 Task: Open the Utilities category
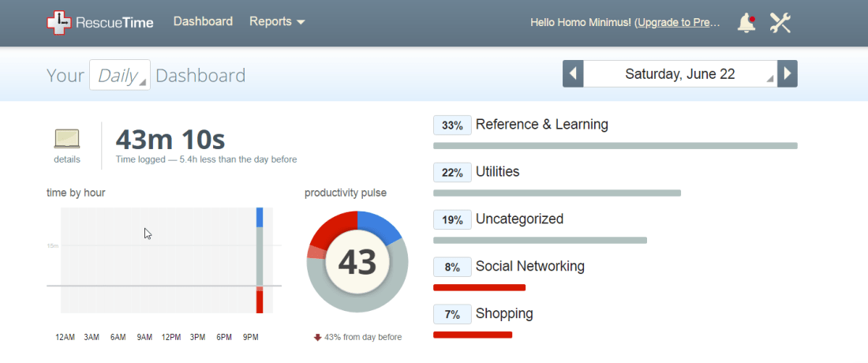coord(497,172)
